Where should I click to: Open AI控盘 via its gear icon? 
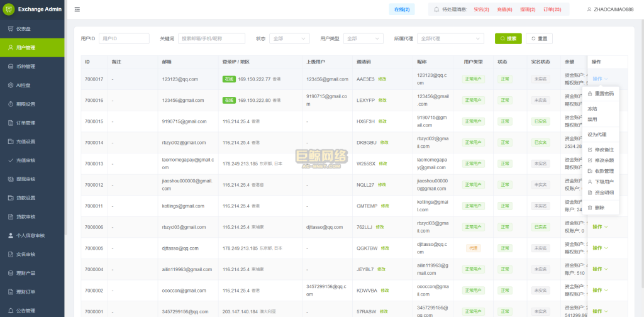tap(11, 86)
